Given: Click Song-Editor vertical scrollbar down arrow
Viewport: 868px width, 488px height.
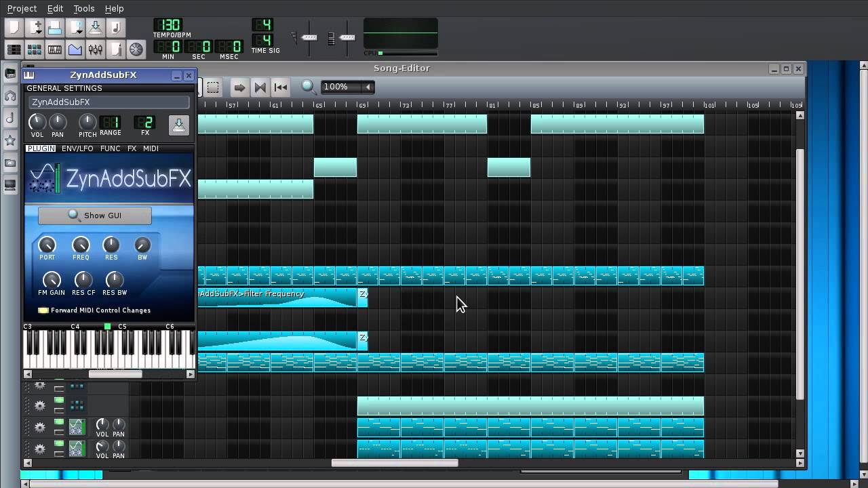Looking at the screenshot, I should tap(800, 453).
